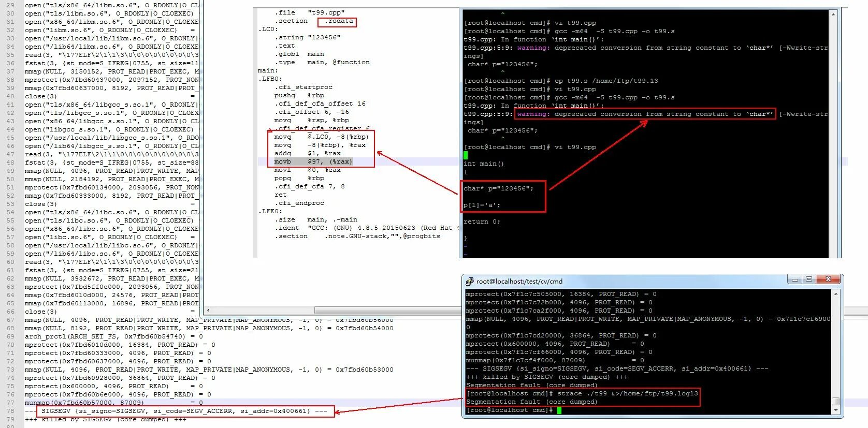The image size is (868, 428).
Task: Click the "p[1]='a';" source line
Action: [x=482, y=205]
